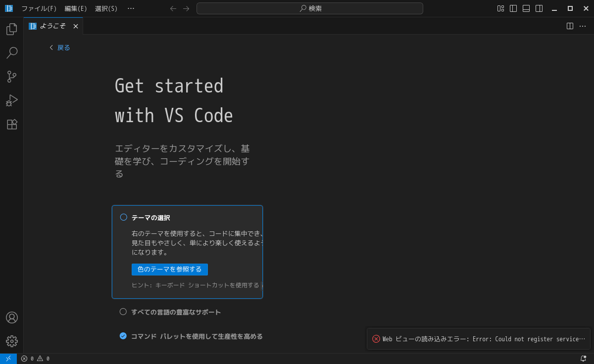Open notifications bell in status bar
Screen dimensions: 594x364
(x=583, y=359)
